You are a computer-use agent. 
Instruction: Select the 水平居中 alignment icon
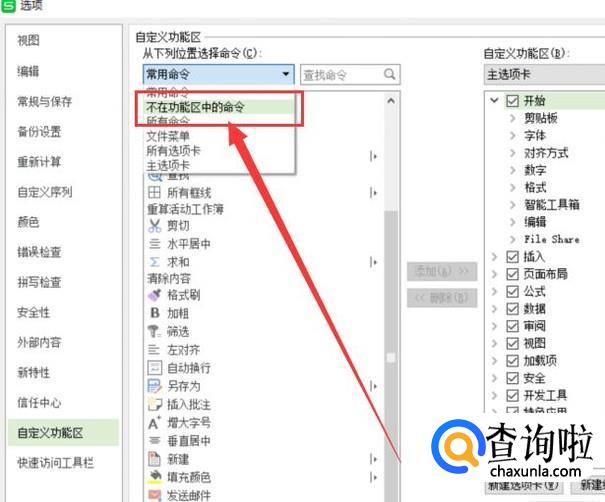(x=154, y=243)
